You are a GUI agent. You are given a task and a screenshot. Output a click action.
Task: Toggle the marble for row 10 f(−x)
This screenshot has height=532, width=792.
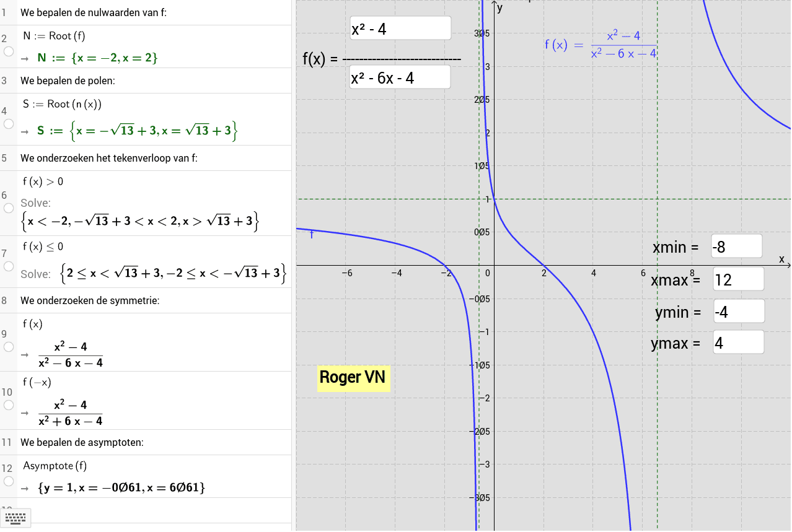point(9,405)
